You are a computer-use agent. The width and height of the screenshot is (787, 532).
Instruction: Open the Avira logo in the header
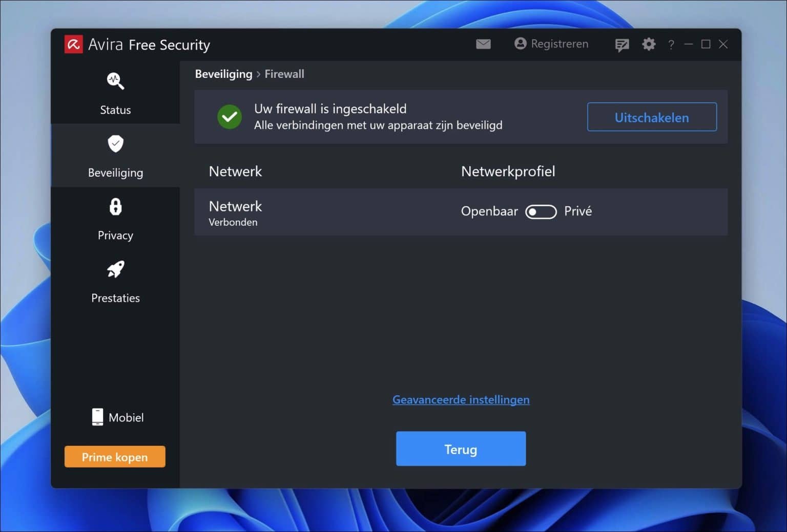73,44
